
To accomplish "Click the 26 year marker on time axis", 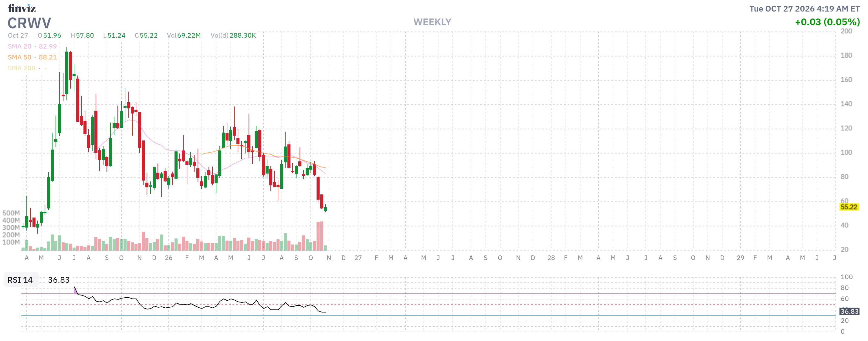I will coord(168,258).
